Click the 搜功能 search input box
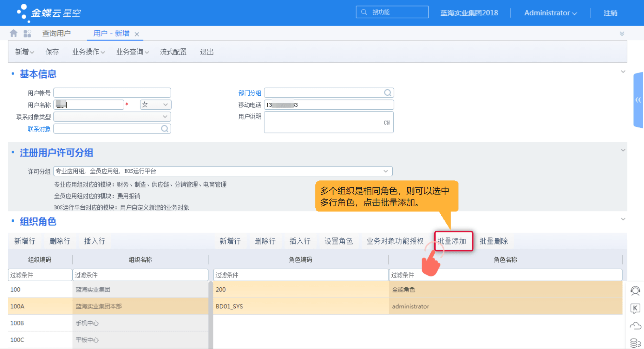 coord(392,12)
